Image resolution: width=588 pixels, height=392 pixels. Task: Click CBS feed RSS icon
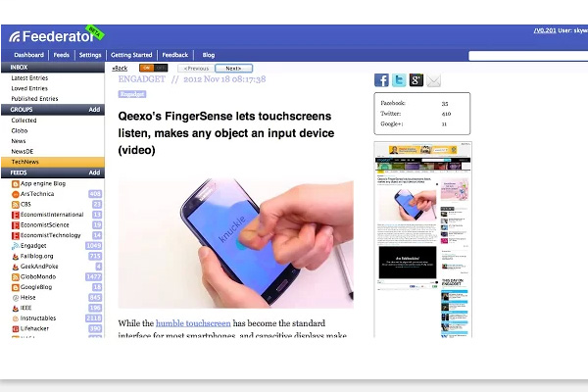pos(16,205)
